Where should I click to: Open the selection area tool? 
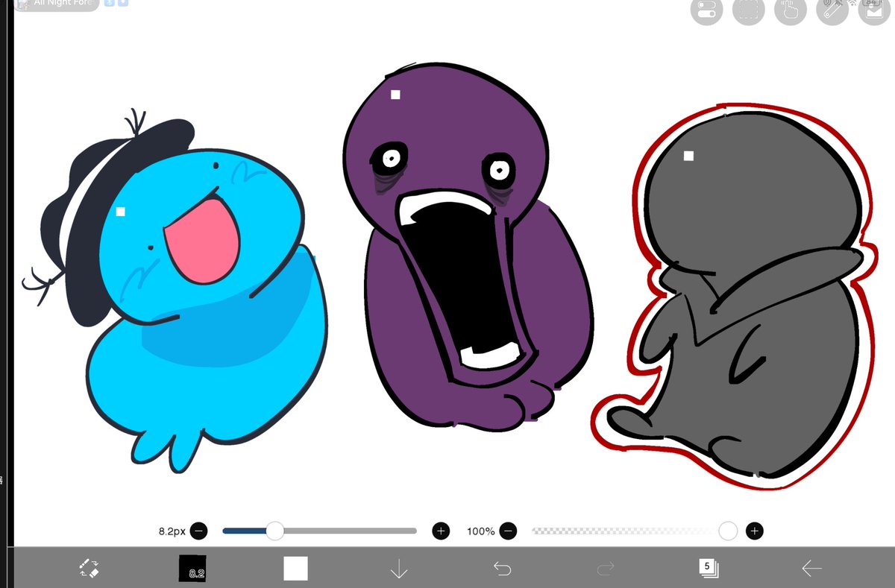pyautogui.click(x=749, y=10)
